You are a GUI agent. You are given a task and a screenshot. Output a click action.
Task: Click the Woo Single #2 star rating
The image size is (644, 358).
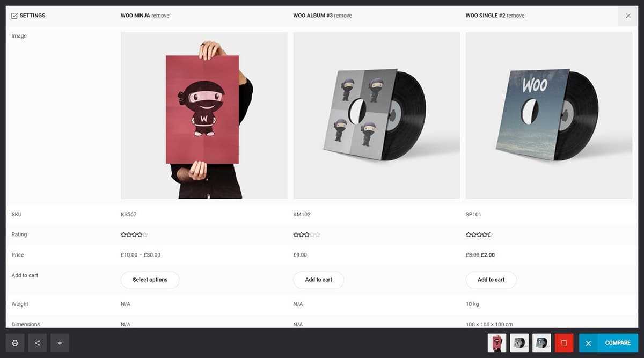479,235
